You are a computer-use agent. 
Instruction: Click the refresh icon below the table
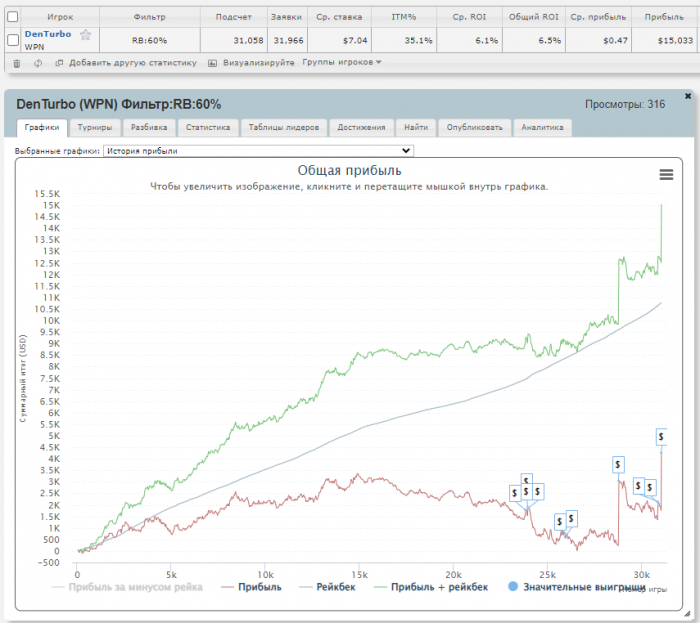point(38,63)
